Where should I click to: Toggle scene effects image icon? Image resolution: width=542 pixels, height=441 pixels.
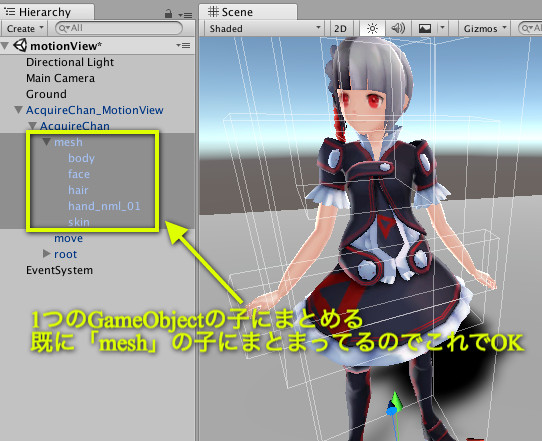point(425,28)
